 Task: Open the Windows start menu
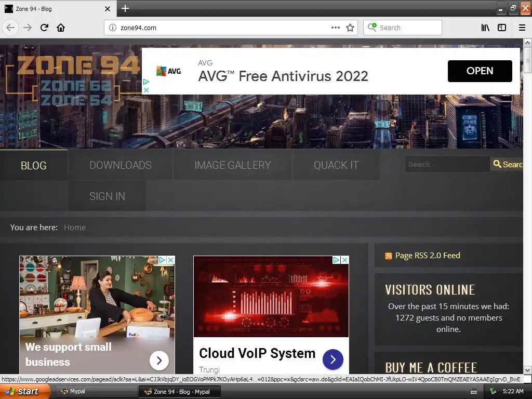coord(25,391)
